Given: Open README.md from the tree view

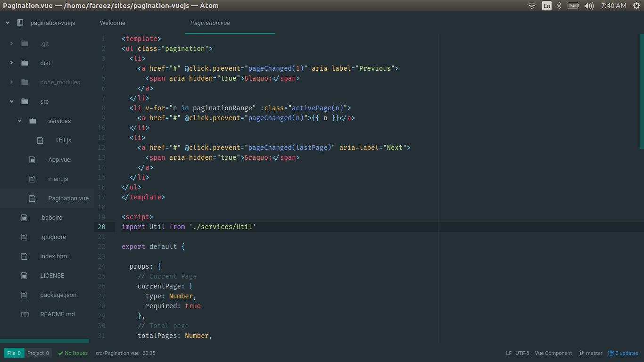Looking at the screenshot, I should pyautogui.click(x=58, y=314).
